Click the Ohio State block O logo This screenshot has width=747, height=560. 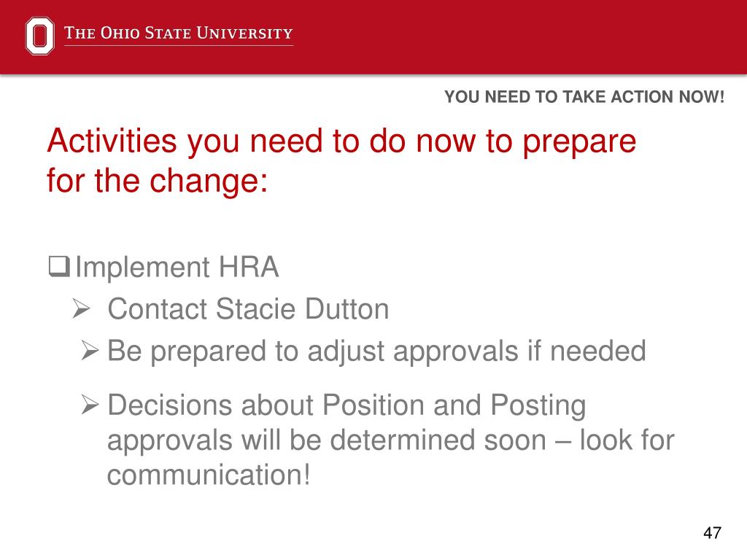pyautogui.click(x=39, y=35)
